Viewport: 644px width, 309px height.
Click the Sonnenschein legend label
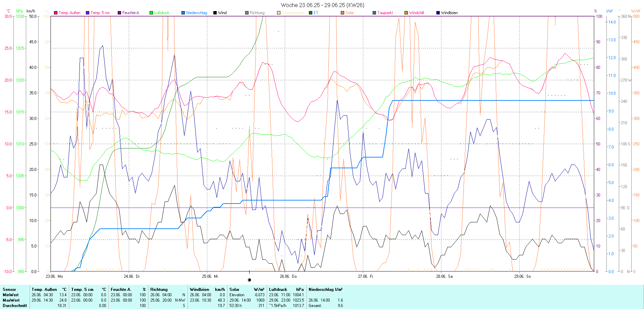pos(293,13)
